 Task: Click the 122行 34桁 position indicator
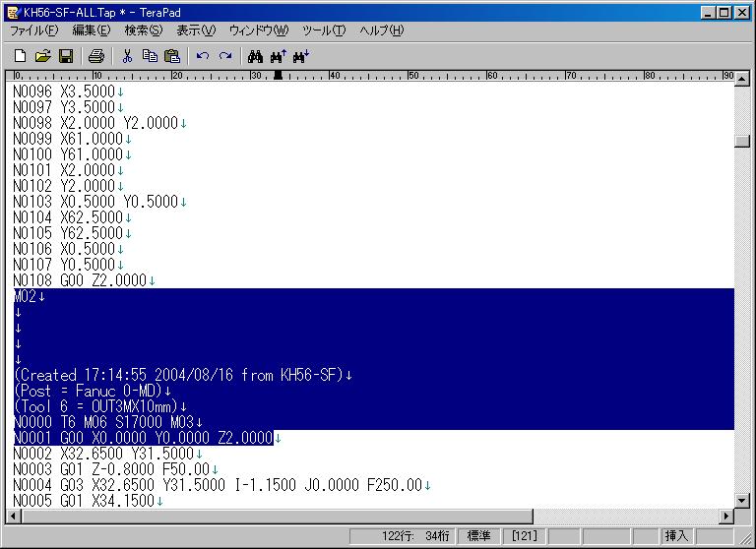(x=402, y=536)
